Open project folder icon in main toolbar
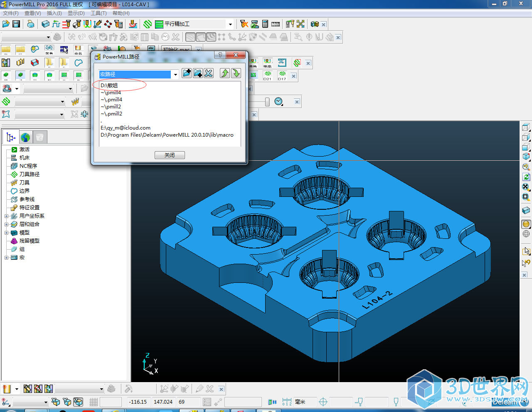532x412 pixels. pyautogui.click(x=6, y=24)
